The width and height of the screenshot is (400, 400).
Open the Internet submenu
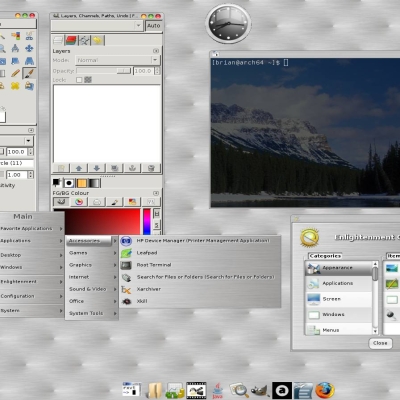pyautogui.click(x=92, y=277)
